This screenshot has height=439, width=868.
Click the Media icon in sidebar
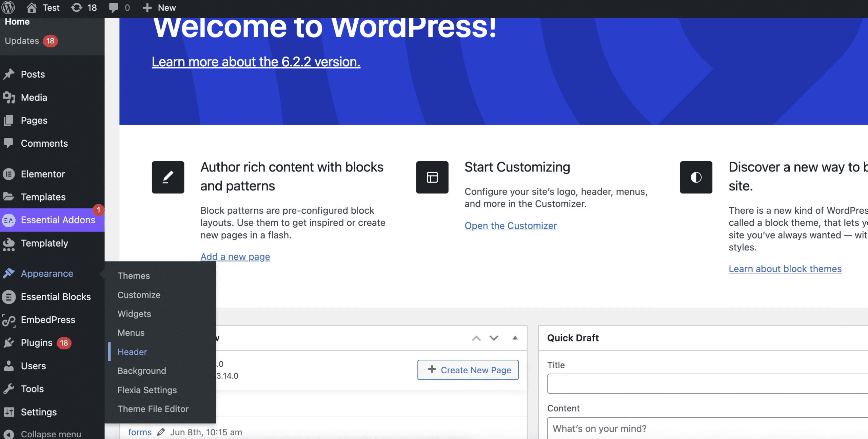point(9,97)
